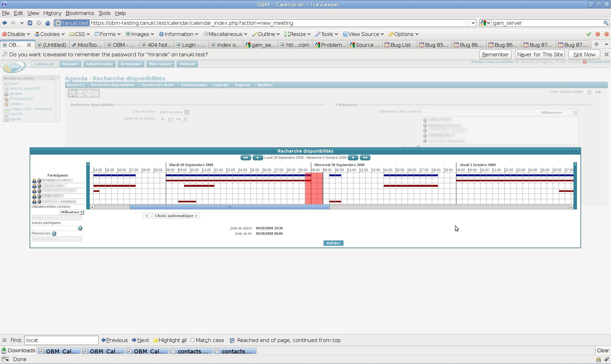The height and width of the screenshot is (364, 611).
Task: Go to the next period arrow
Action: 353,157
